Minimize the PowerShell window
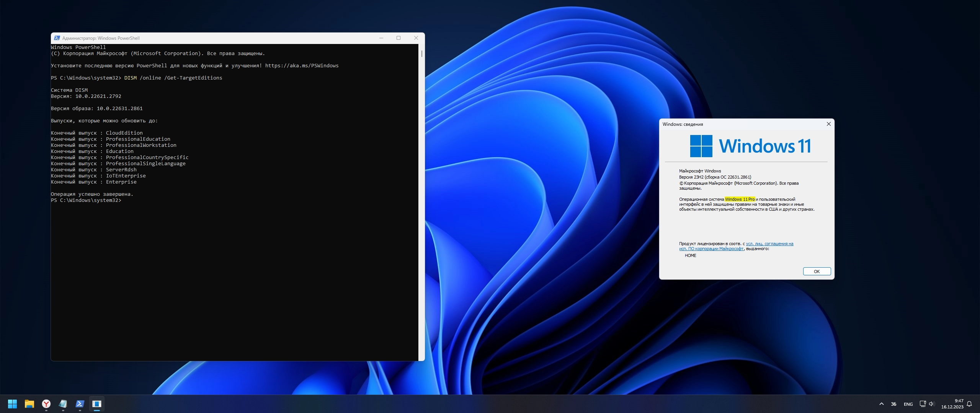The image size is (980, 413). [x=381, y=38]
